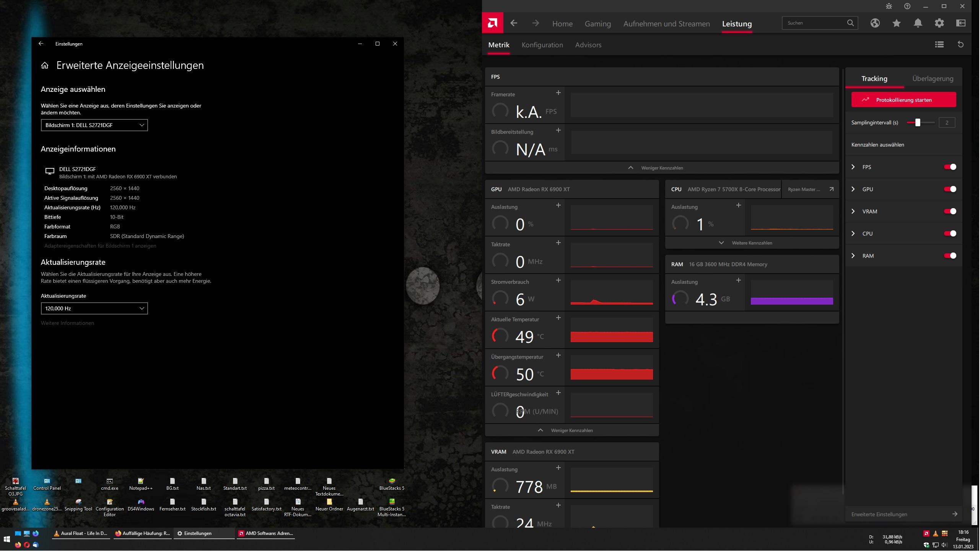Image resolution: width=980 pixels, height=551 pixels.
Task: Switch to Advisors sub-tab
Action: point(589,45)
